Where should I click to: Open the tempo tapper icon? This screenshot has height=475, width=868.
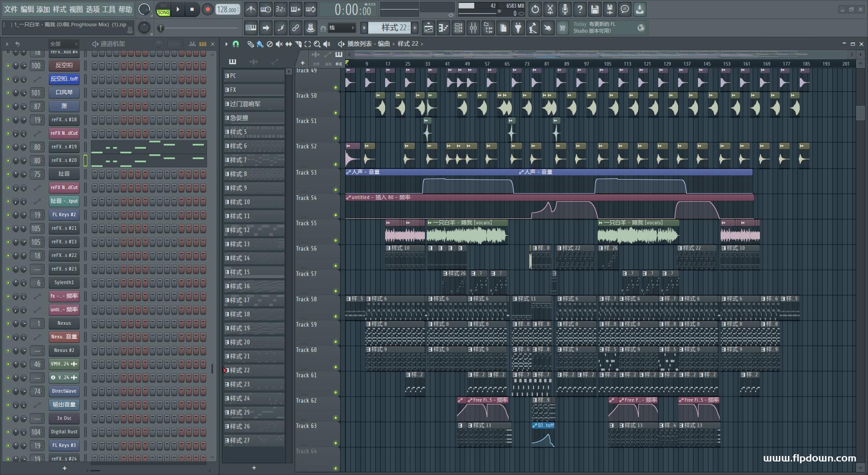pyautogui.click(x=533, y=28)
